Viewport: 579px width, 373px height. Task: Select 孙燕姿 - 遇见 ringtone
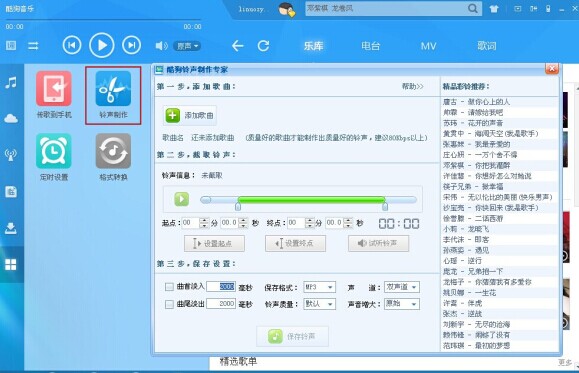click(x=500, y=250)
